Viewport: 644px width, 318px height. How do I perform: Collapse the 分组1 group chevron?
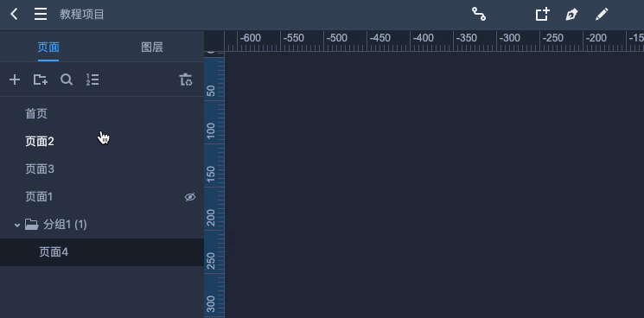17,225
